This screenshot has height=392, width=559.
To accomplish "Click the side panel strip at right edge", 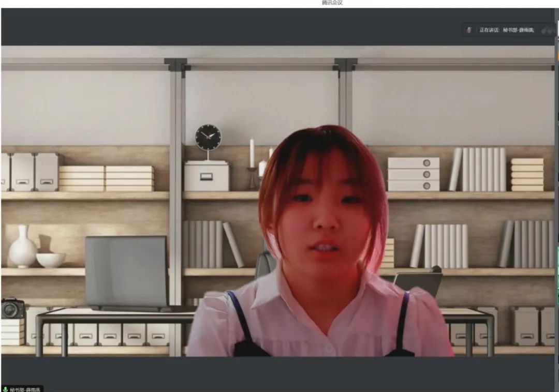I will coord(557,207).
